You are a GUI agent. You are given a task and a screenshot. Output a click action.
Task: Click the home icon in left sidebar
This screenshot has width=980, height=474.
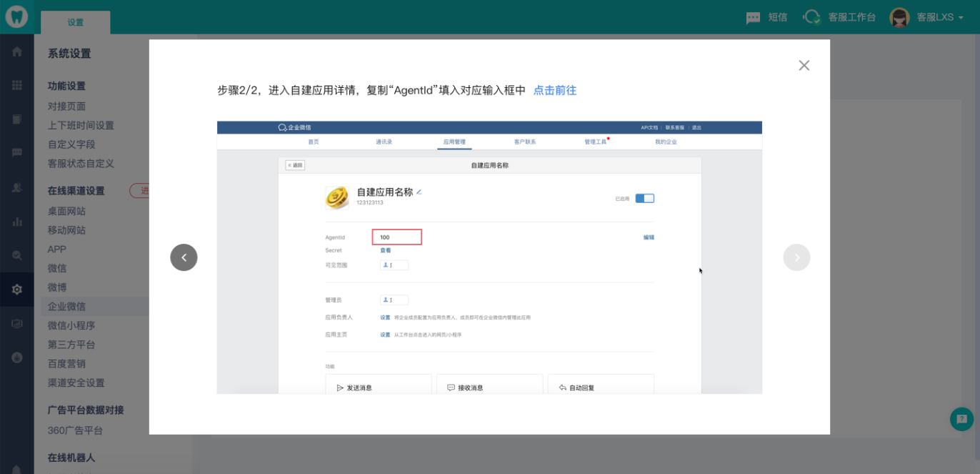pos(16,52)
